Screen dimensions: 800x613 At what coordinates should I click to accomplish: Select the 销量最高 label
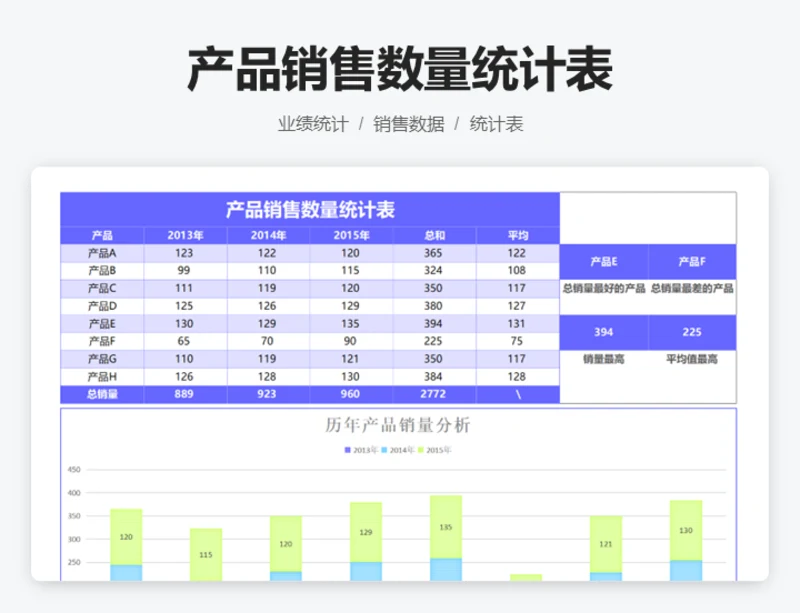(x=604, y=359)
